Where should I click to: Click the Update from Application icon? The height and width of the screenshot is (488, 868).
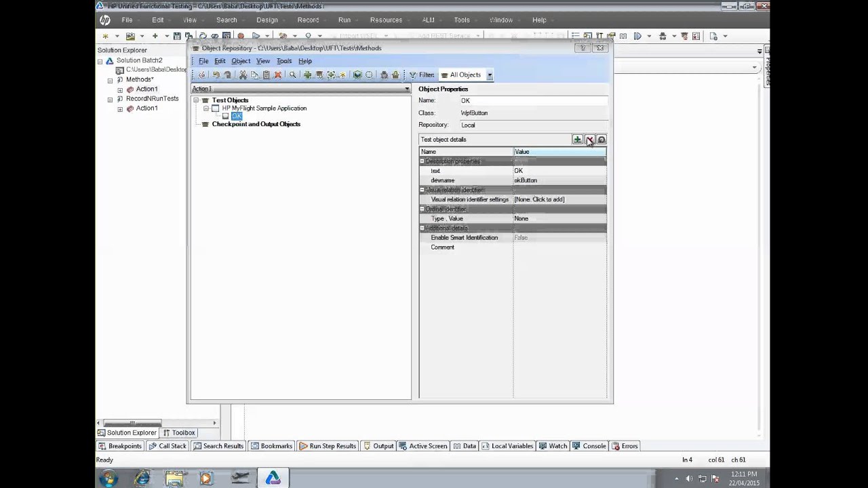point(319,75)
